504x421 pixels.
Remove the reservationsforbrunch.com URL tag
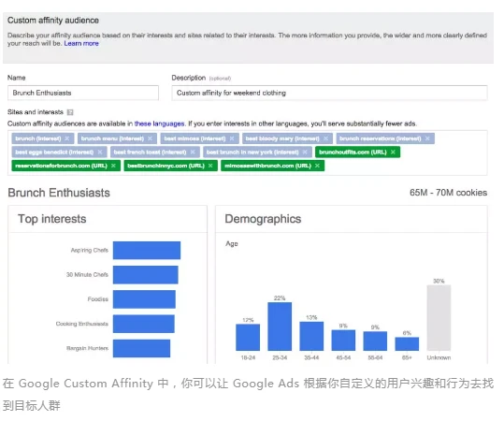tap(113, 166)
